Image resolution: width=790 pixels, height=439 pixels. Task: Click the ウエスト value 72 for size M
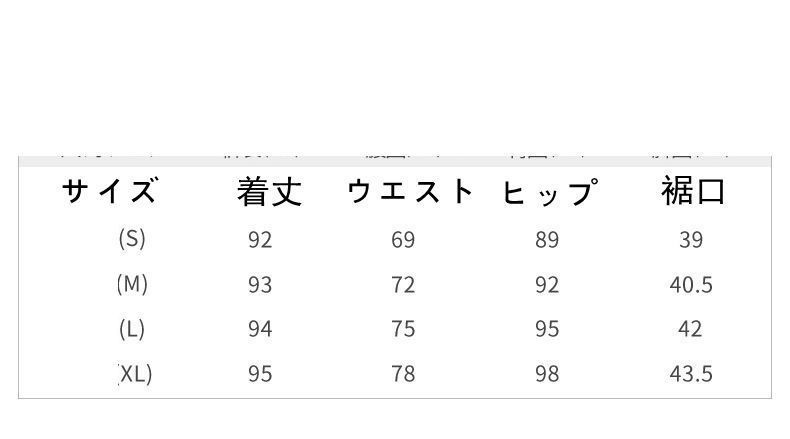coord(403,285)
